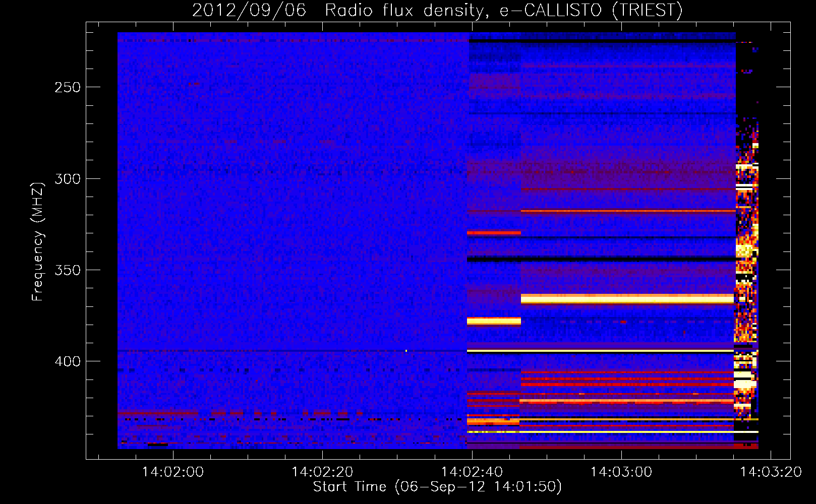Click the 'Frequency (MHZ)' axis label
This screenshot has width=816, height=504.
38,241
